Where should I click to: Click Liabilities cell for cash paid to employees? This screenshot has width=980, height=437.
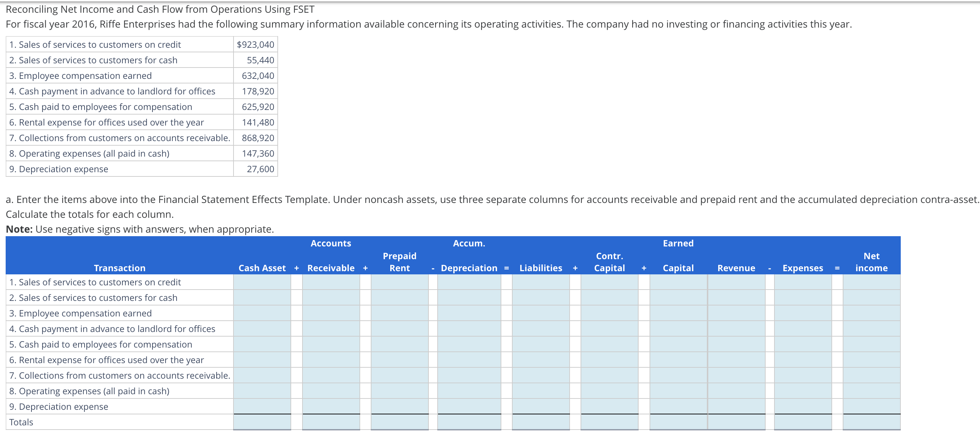[x=540, y=345]
